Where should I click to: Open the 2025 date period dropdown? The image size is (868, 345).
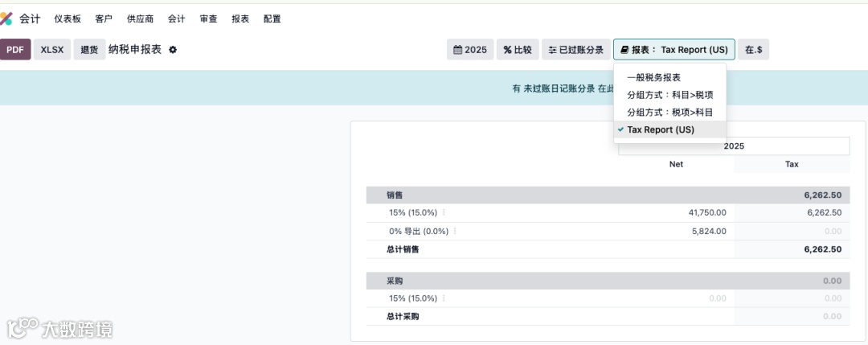(470, 50)
